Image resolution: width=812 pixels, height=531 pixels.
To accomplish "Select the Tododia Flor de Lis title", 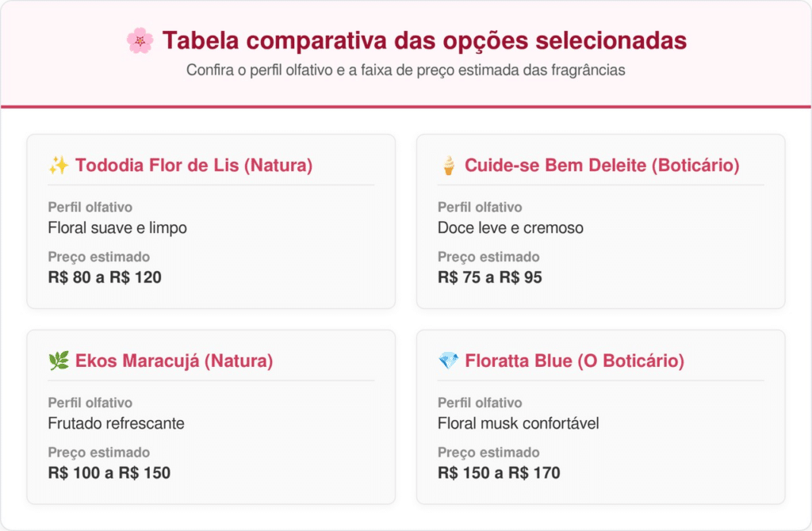I will click(x=193, y=166).
